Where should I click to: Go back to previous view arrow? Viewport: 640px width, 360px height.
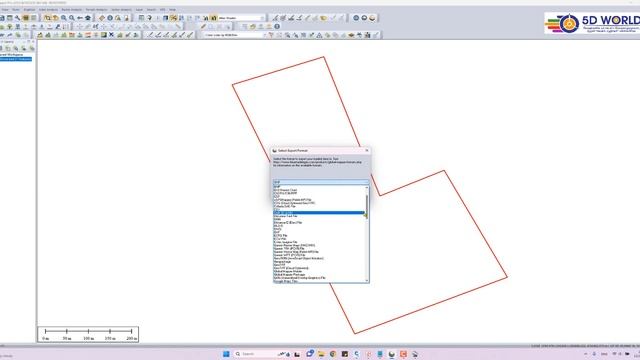pos(80,18)
